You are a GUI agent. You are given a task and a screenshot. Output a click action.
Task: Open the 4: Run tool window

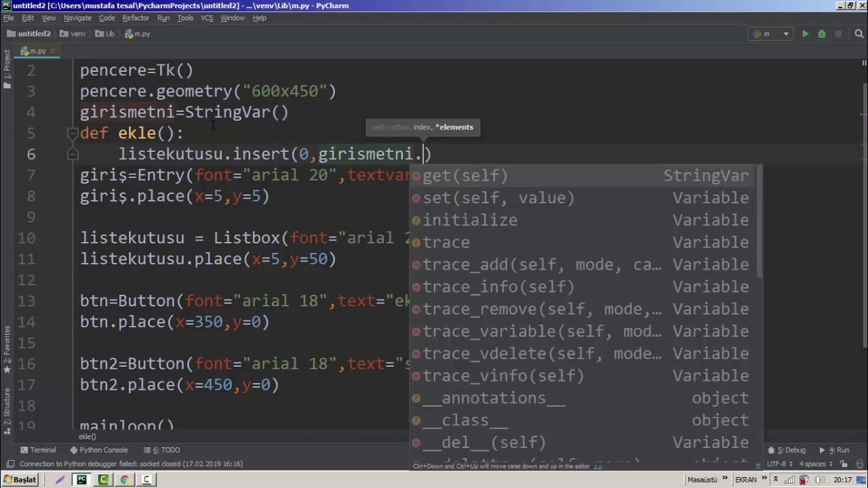[x=835, y=450]
